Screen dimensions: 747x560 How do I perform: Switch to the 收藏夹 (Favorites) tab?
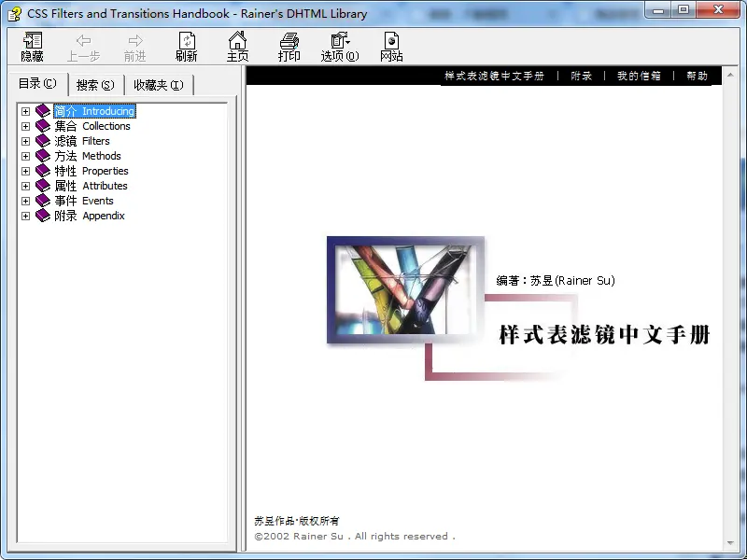point(158,85)
